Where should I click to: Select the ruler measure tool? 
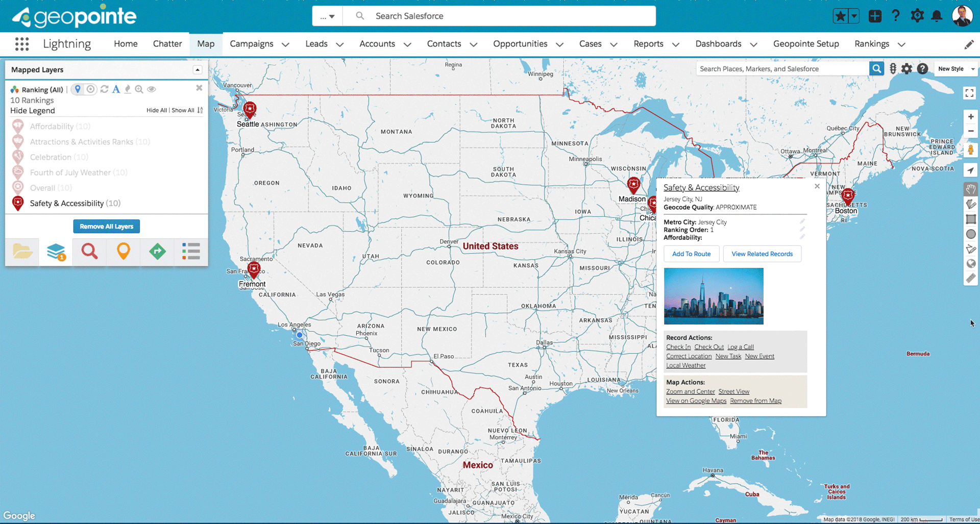(x=970, y=279)
